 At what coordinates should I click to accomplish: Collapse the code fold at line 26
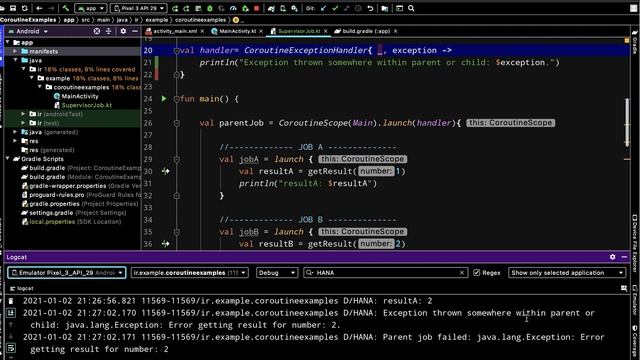176,123
